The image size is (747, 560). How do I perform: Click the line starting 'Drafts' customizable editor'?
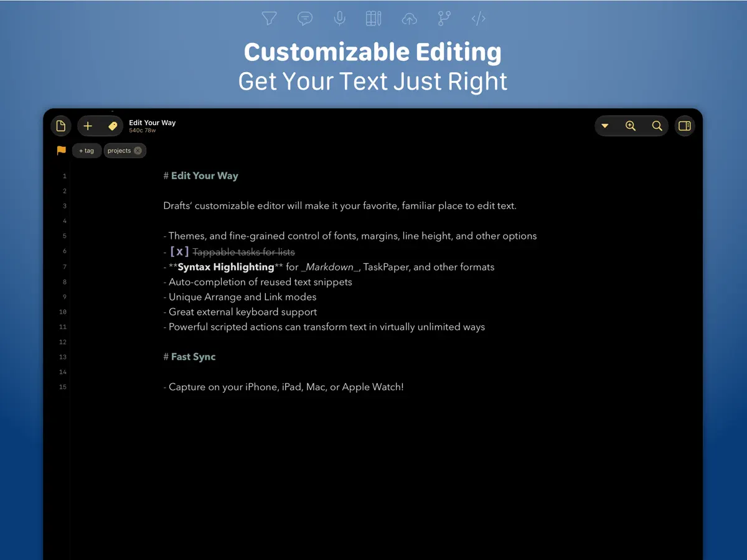(340, 206)
